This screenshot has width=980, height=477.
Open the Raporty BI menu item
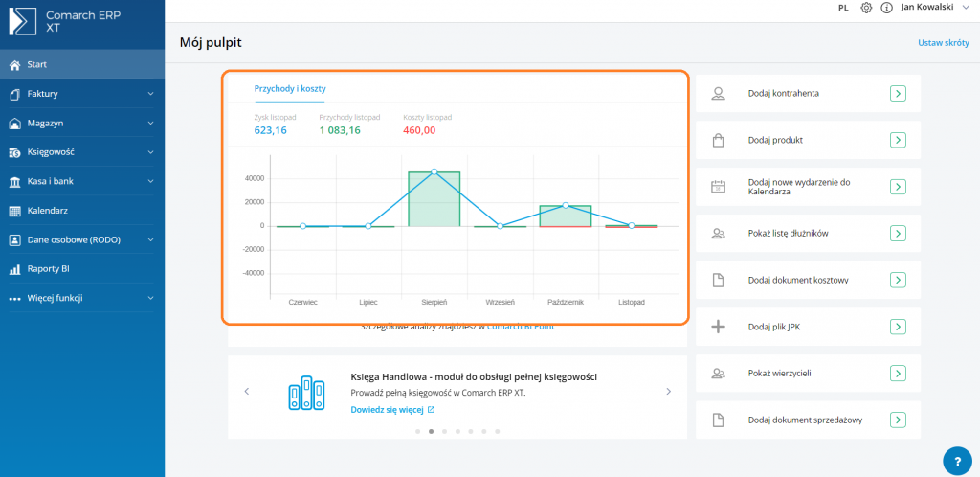point(82,269)
